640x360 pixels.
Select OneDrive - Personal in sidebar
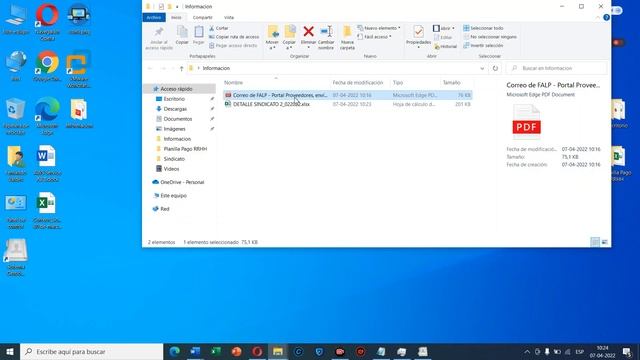[x=182, y=182]
